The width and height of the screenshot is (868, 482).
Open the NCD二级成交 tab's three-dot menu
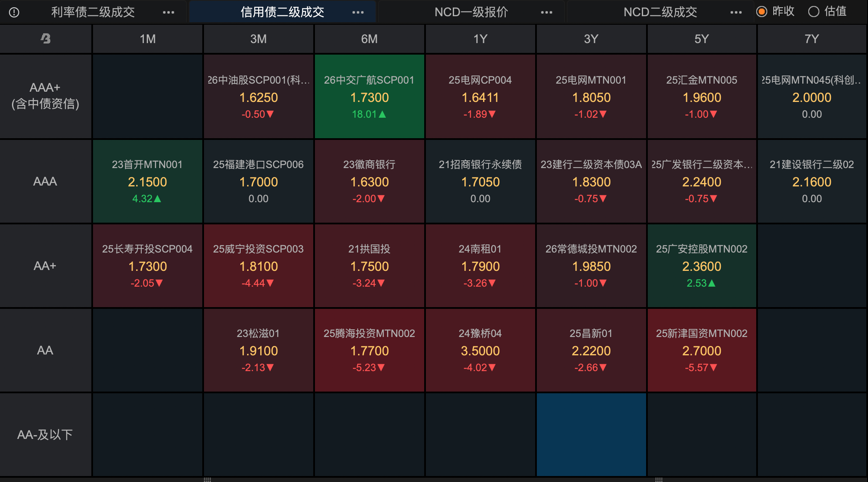click(736, 12)
